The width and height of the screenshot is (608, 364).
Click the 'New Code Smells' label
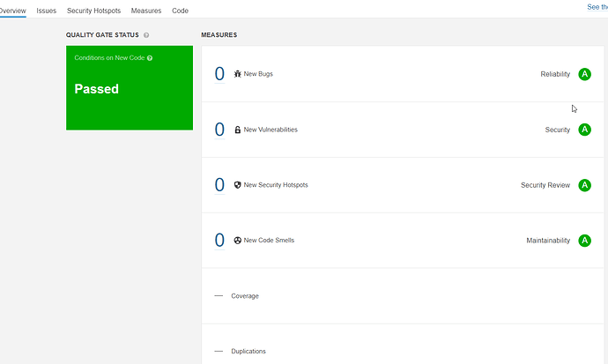[x=269, y=241]
